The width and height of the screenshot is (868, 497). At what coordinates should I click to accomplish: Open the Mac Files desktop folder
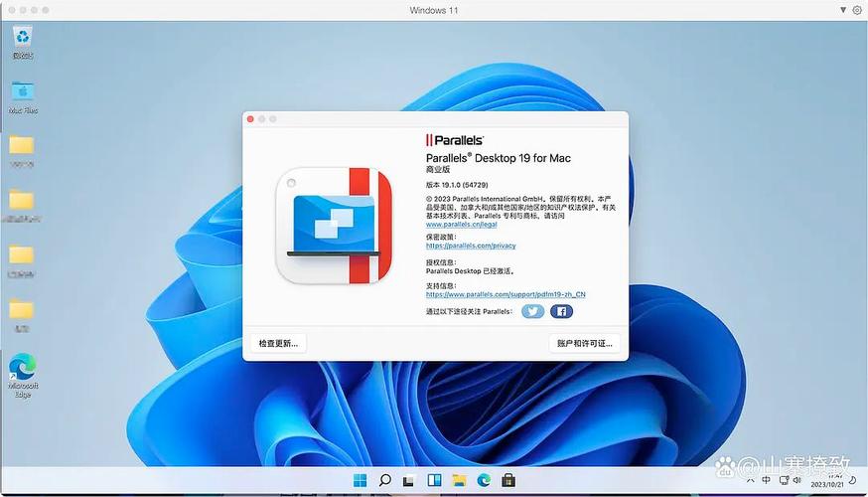pyautogui.click(x=23, y=97)
